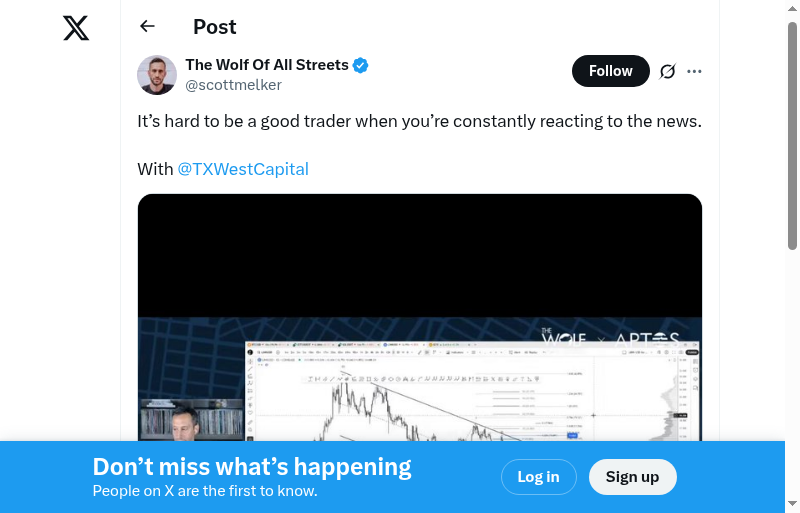Click the Post heading at the top
The image size is (800, 513).
(x=215, y=27)
